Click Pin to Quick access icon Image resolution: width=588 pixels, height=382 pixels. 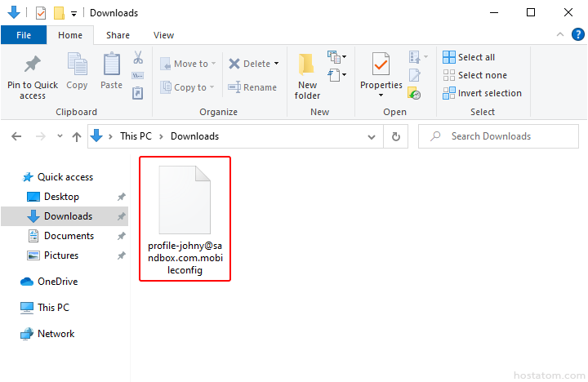[33, 64]
